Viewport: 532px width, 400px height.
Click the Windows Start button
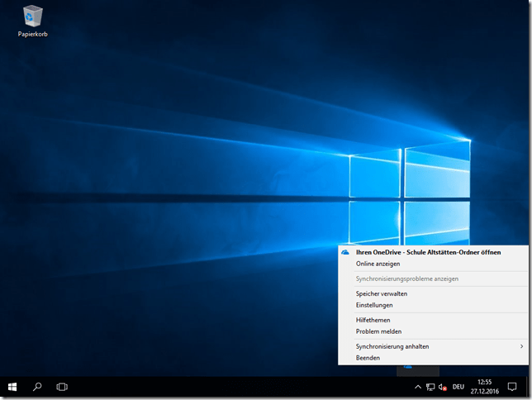[13, 386]
